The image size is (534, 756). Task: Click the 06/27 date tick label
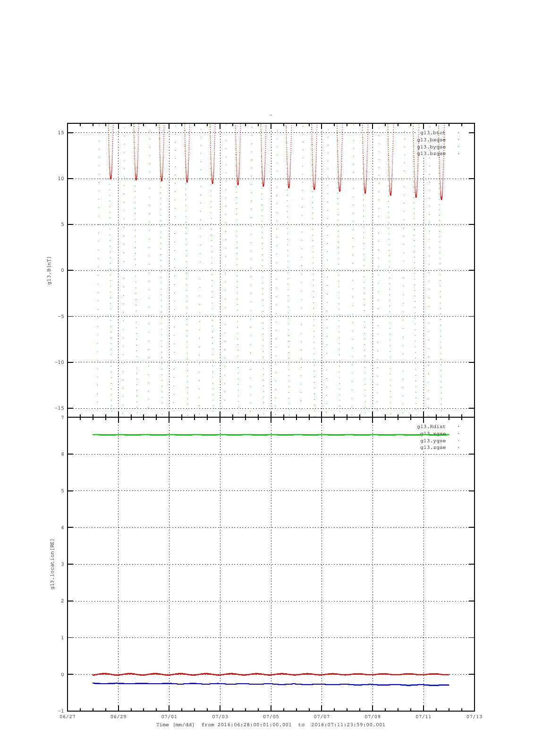point(67,717)
